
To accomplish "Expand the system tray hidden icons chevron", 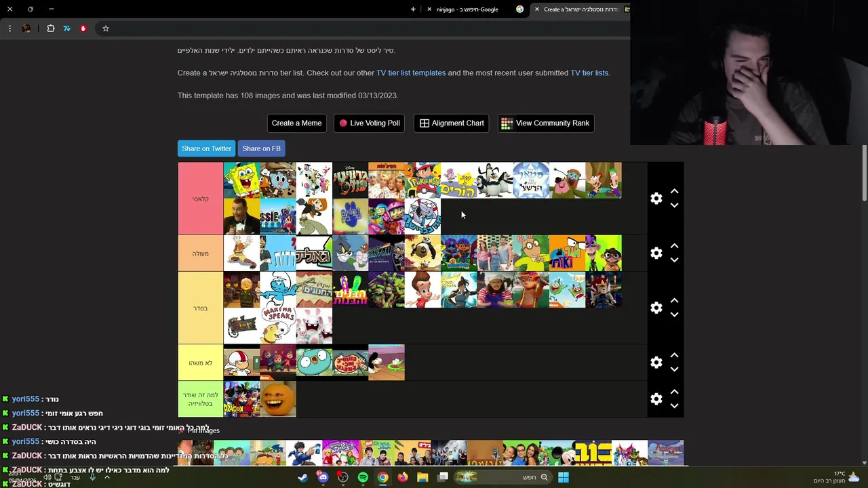I will click(106, 477).
